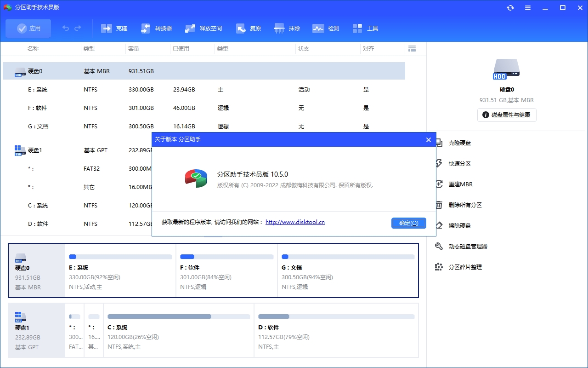Open the Test (检测) tool

point(318,29)
